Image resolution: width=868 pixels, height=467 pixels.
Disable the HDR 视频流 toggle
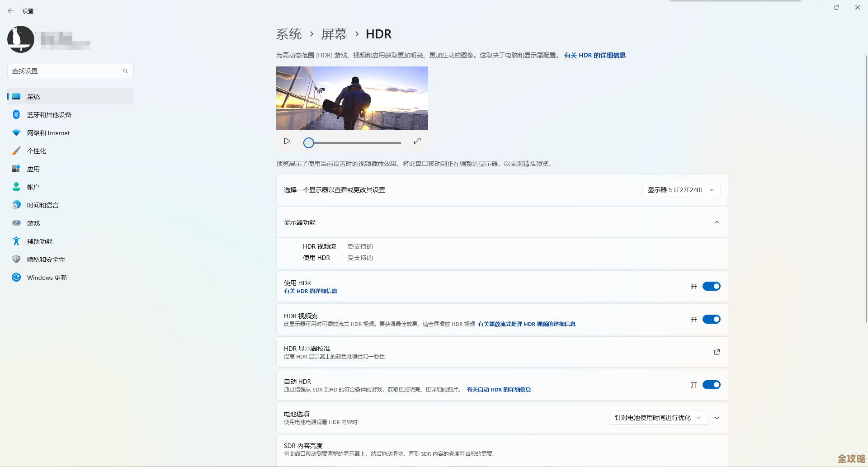pyautogui.click(x=711, y=319)
